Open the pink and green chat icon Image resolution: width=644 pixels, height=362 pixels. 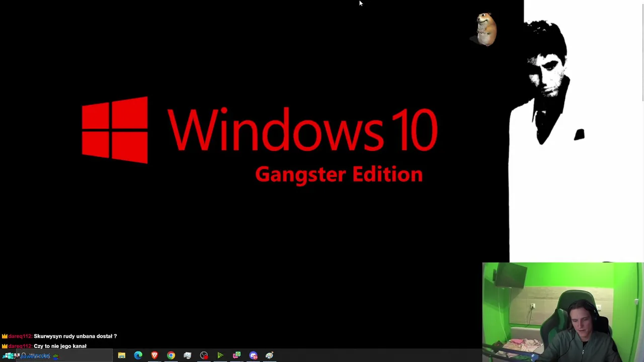pyautogui.click(x=236, y=355)
